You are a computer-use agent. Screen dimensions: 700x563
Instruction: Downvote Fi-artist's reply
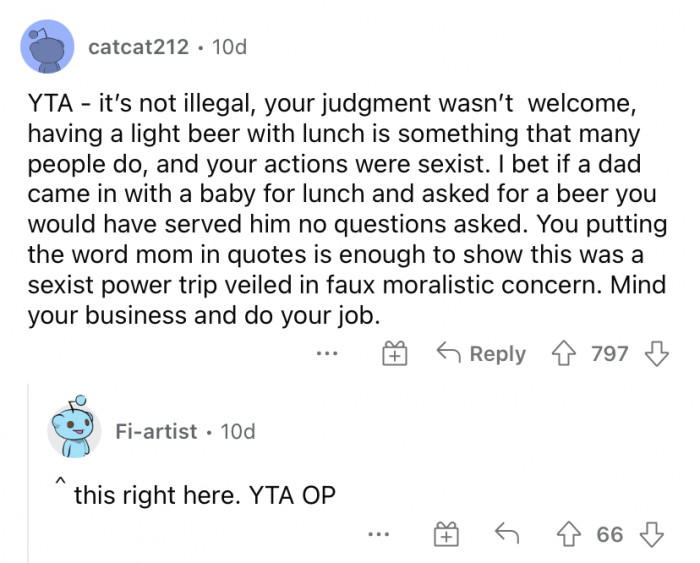pyautogui.click(x=653, y=535)
